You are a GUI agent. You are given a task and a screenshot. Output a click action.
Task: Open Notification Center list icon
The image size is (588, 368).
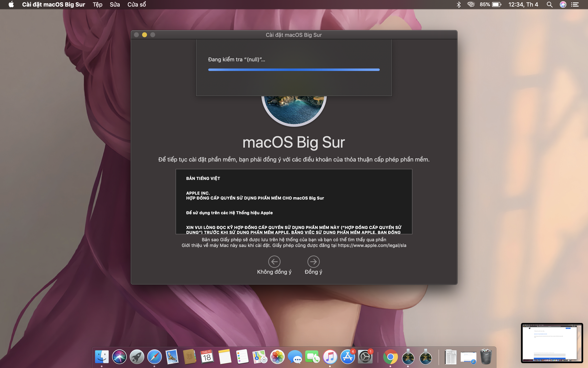pyautogui.click(x=575, y=4)
